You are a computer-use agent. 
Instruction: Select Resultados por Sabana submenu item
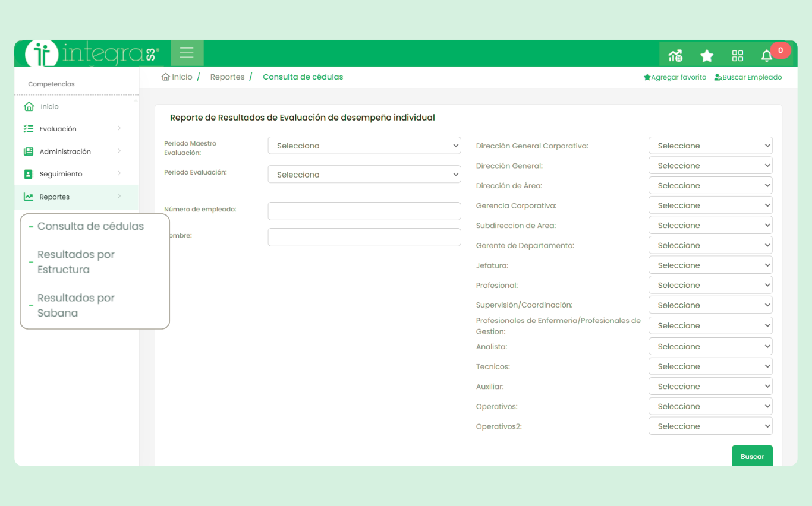(75, 305)
